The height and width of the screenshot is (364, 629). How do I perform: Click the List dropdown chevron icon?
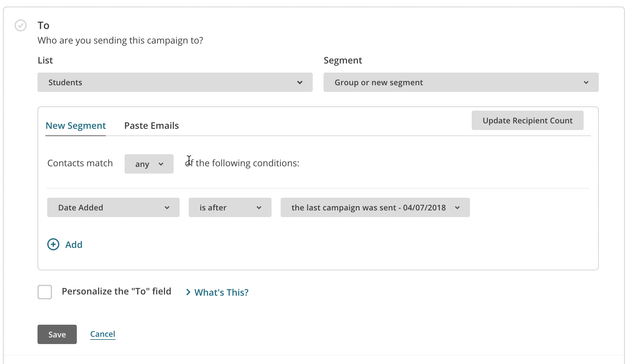[299, 82]
